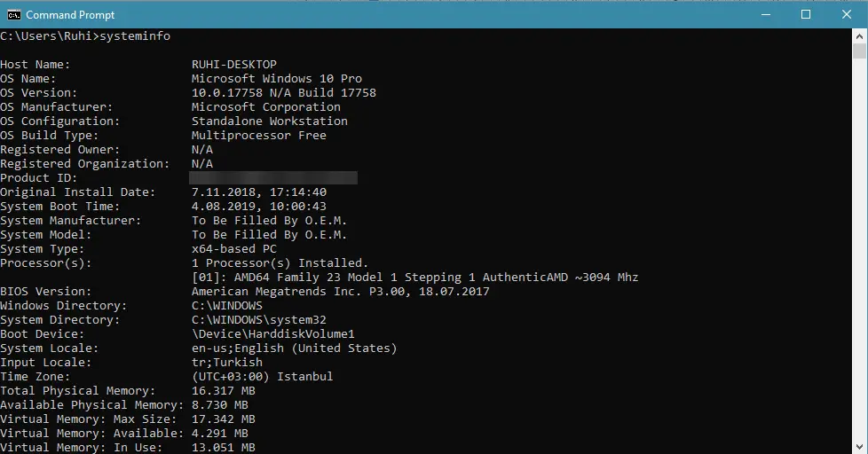Click the systeminfo command text

click(x=135, y=36)
